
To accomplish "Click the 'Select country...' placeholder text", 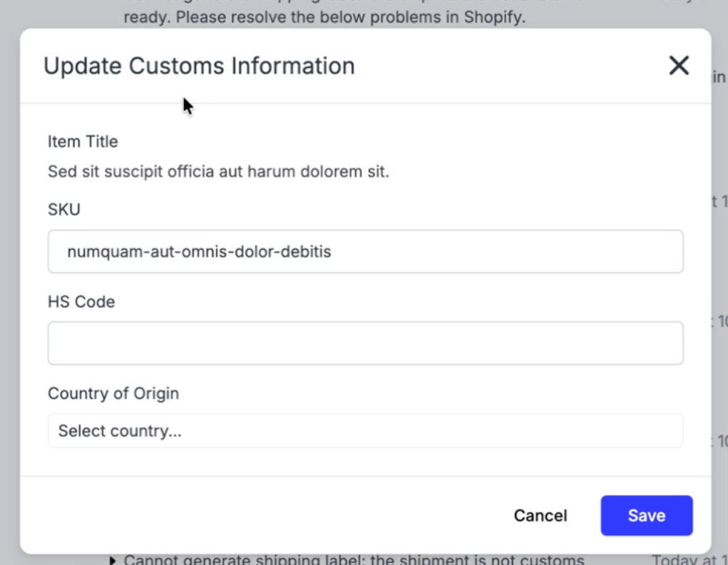I will (x=120, y=431).
